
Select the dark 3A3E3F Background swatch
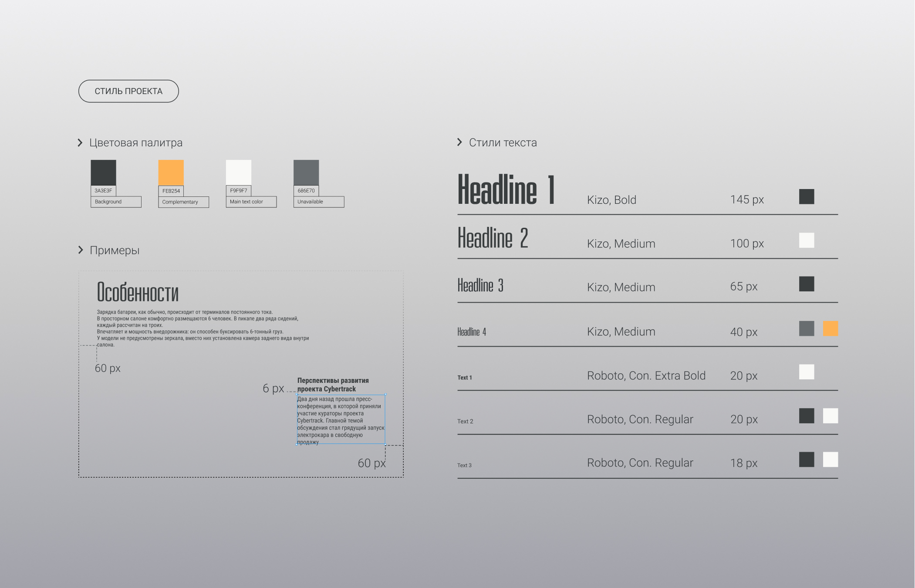tap(103, 172)
